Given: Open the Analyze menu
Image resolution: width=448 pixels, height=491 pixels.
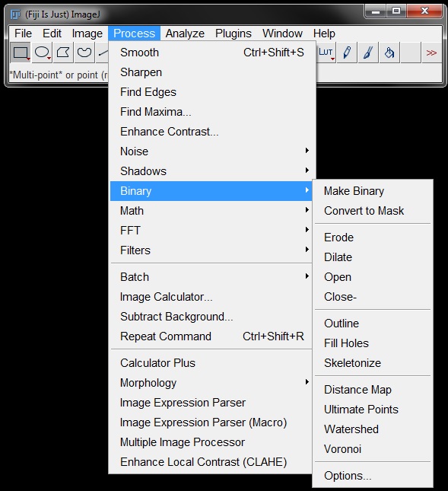Looking at the screenshot, I should [x=185, y=33].
